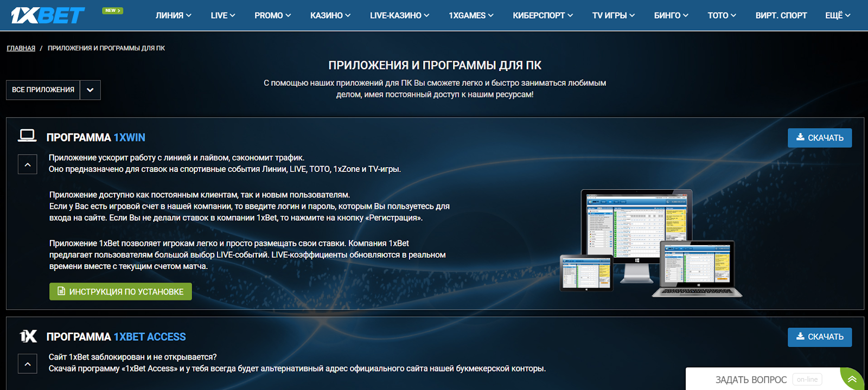Image resolution: width=868 pixels, height=390 pixels.
Task: Open the LIVE menu
Action: click(x=223, y=16)
